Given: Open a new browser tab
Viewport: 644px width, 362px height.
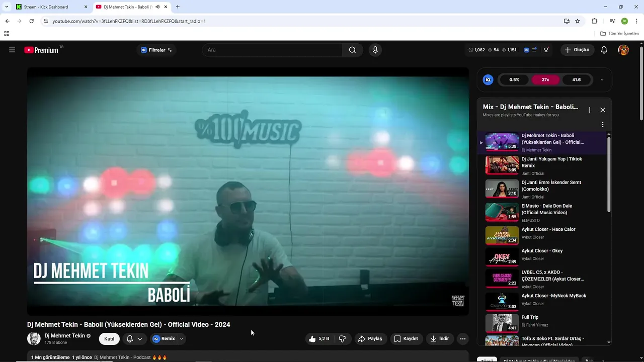Looking at the screenshot, I should tap(178, 7).
